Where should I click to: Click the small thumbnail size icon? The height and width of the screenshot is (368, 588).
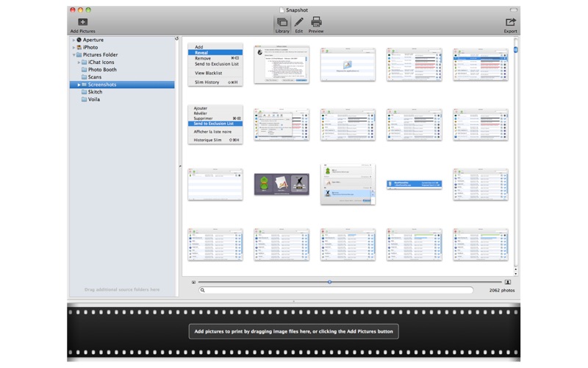193,282
